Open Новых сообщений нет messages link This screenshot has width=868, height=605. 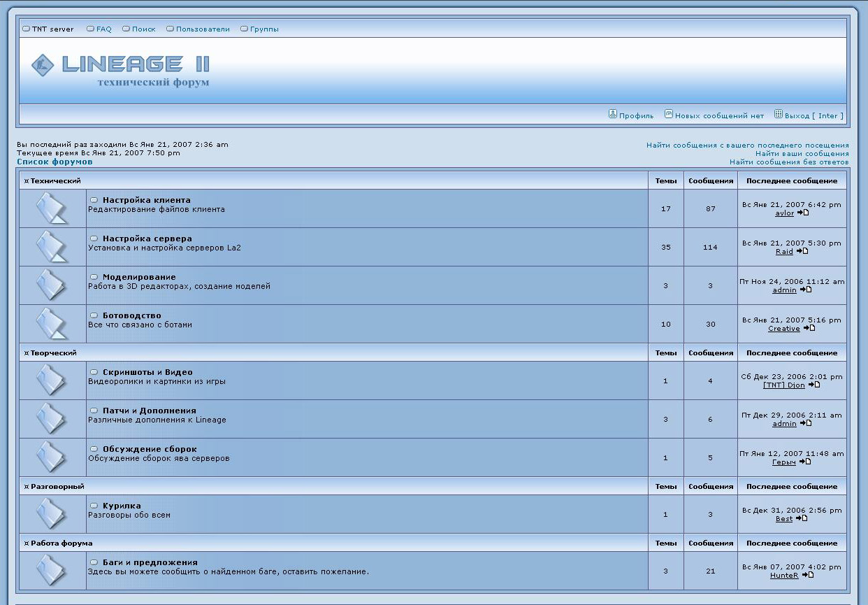719,116
